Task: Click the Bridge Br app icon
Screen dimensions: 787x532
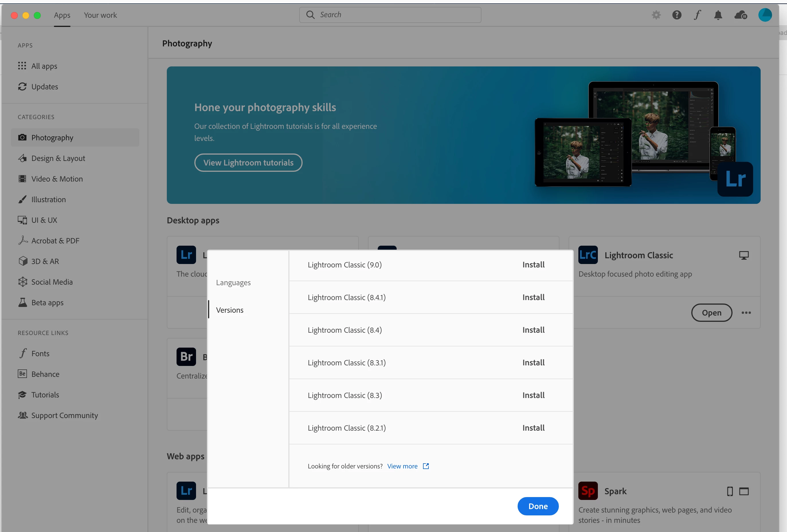Action: (186, 356)
